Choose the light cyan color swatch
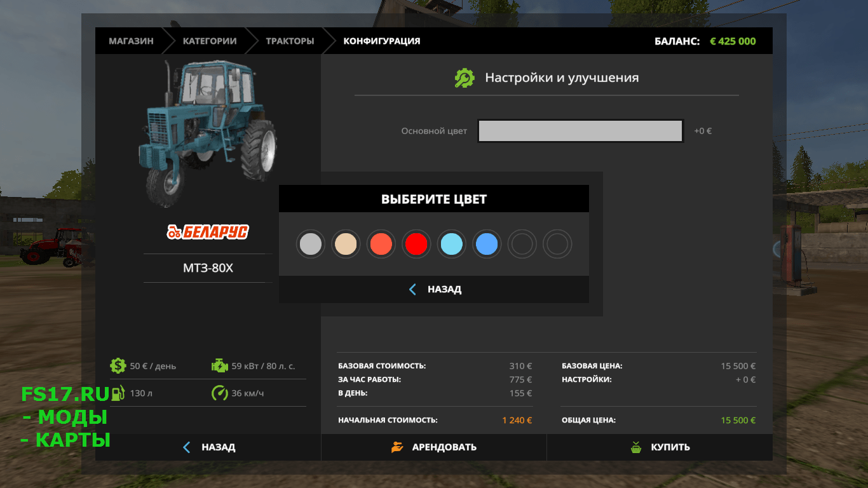The height and width of the screenshot is (488, 868). click(x=452, y=244)
